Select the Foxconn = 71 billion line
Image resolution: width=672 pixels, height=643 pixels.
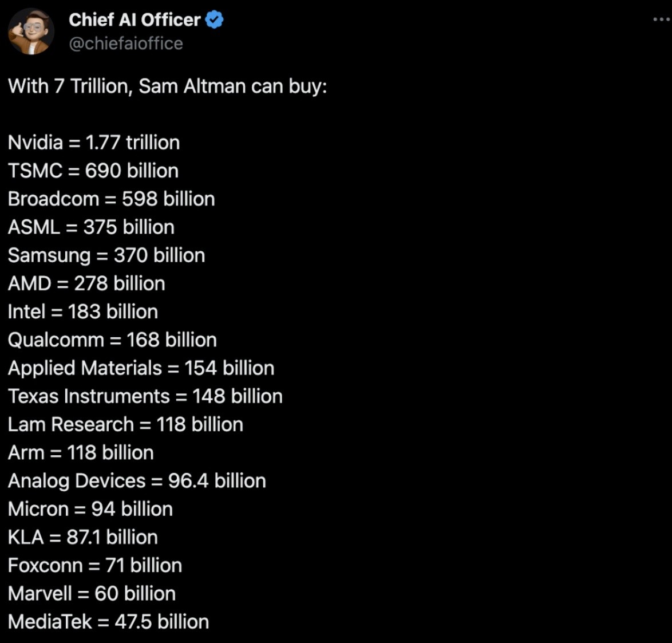pyautogui.click(x=95, y=565)
